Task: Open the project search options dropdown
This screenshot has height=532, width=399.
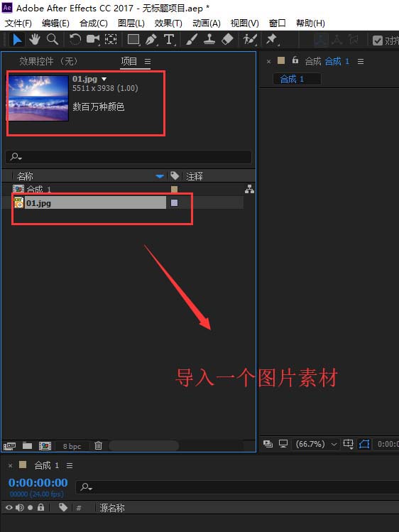Action: pyautogui.click(x=16, y=157)
